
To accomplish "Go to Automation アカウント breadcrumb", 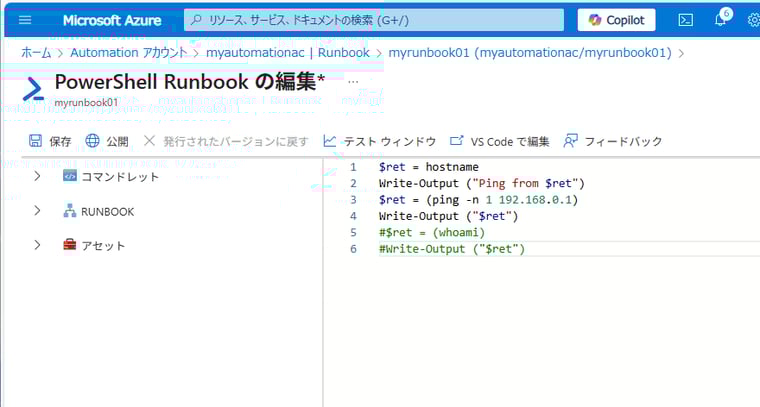I will [128, 53].
